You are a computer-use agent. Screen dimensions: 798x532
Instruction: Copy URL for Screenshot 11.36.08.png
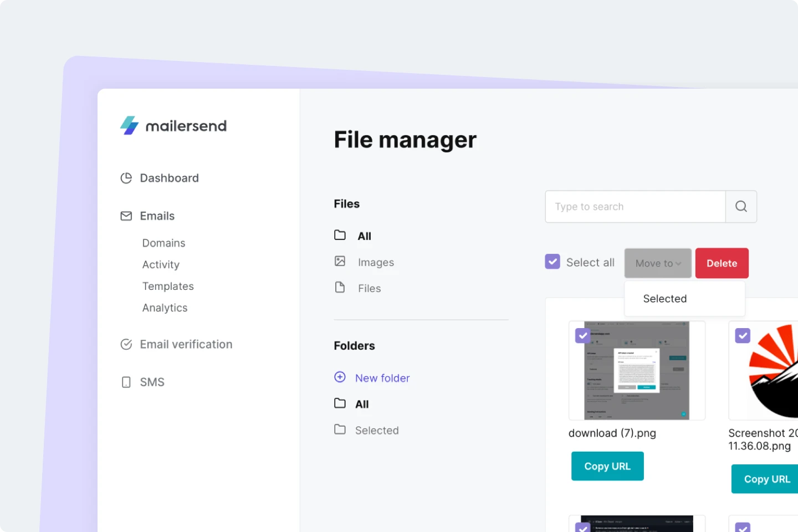click(765, 479)
